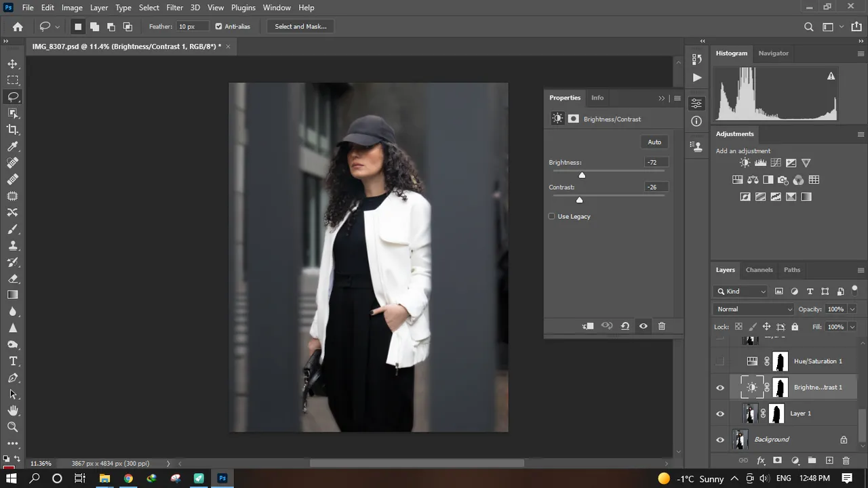Click the Delete layer trash icon in Layers panel
The height and width of the screenshot is (488, 868).
pyautogui.click(x=846, y=460)
